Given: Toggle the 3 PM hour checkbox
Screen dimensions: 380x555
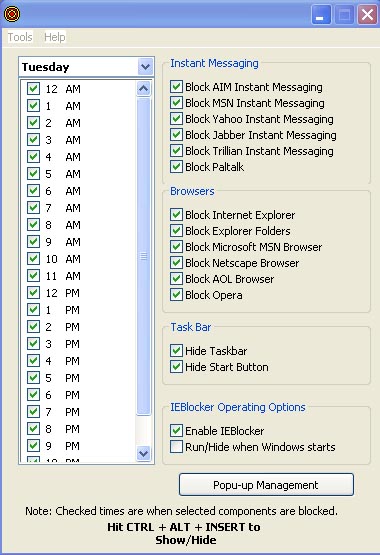Looking at the screenshot, I should [33, 343].
